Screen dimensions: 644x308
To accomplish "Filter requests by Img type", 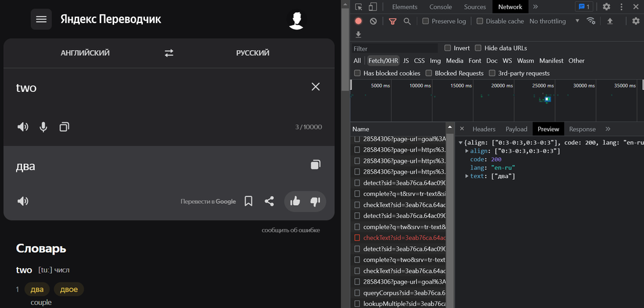I will (435, 60).
